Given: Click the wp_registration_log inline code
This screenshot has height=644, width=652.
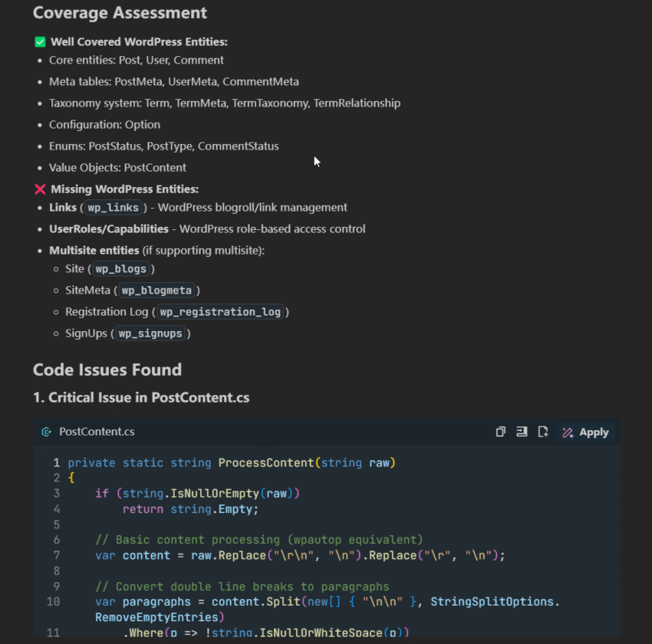Looking at the screenshot, I should [220, 312].
